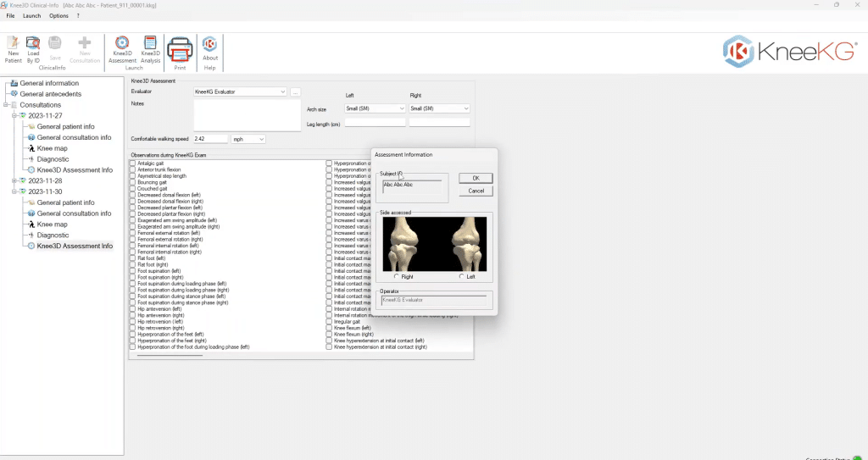Check the Antalgic gait checkbox
868x460 pixels.
[132, 163]
